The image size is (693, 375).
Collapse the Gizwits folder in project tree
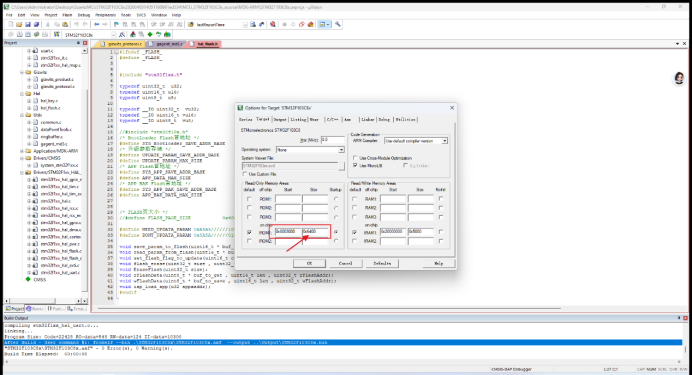click(x=22, y=72)
